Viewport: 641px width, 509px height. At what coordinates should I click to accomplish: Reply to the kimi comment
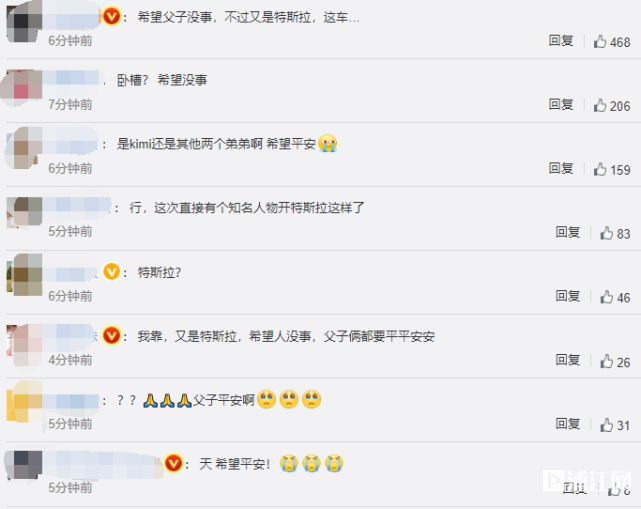point(561,168)
